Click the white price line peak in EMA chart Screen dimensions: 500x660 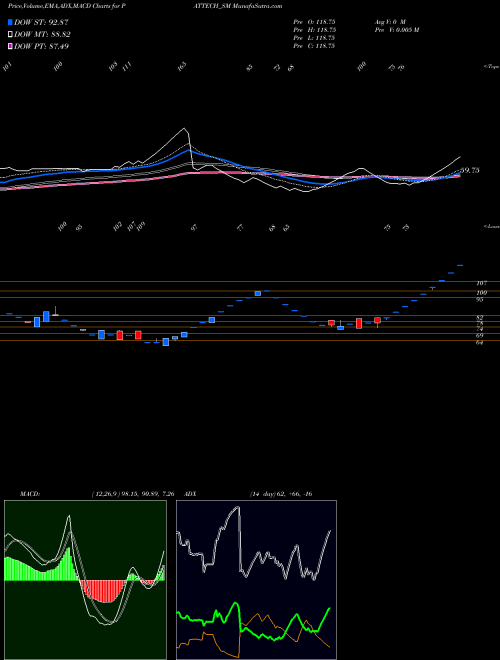pyautogui.click(x=184, y=129)
